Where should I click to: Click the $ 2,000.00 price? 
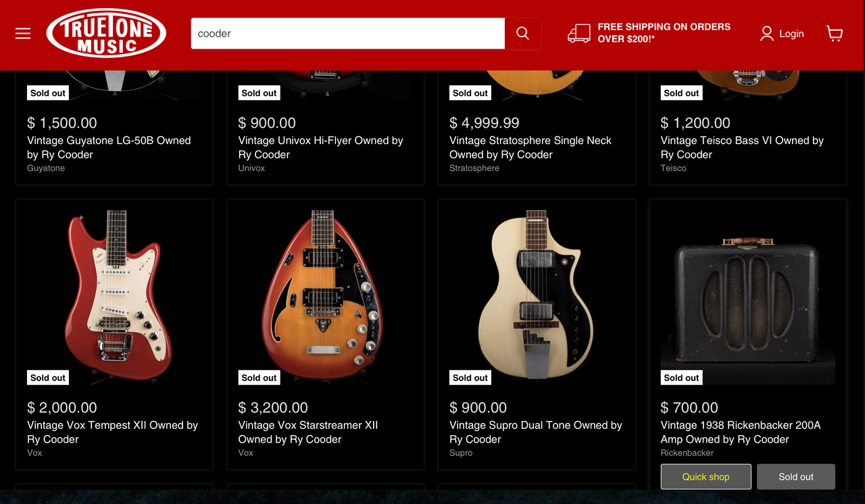point(62,408)
